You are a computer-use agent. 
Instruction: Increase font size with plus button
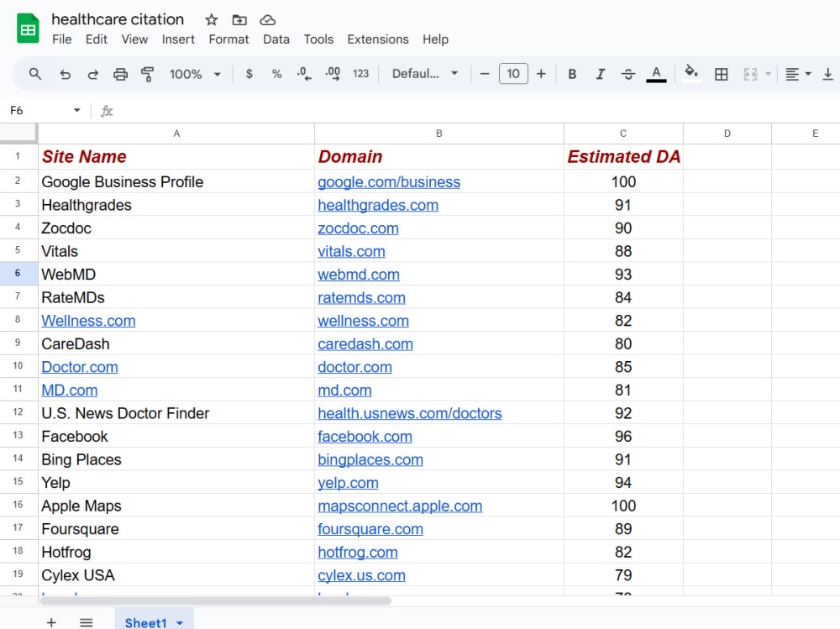point(541,74)
